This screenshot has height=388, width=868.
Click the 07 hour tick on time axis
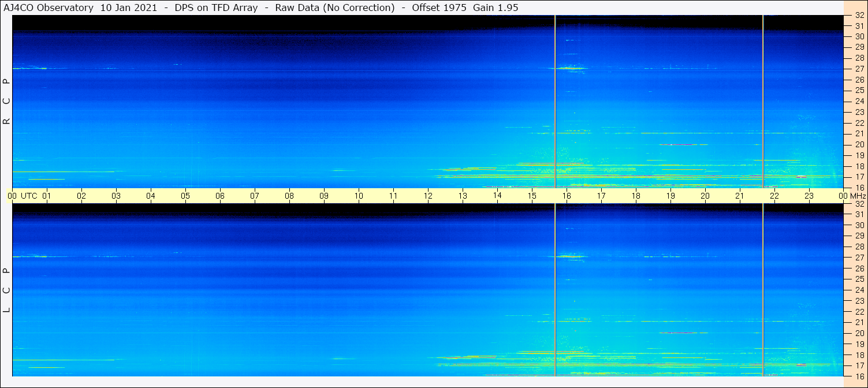(x=255, y=196)
